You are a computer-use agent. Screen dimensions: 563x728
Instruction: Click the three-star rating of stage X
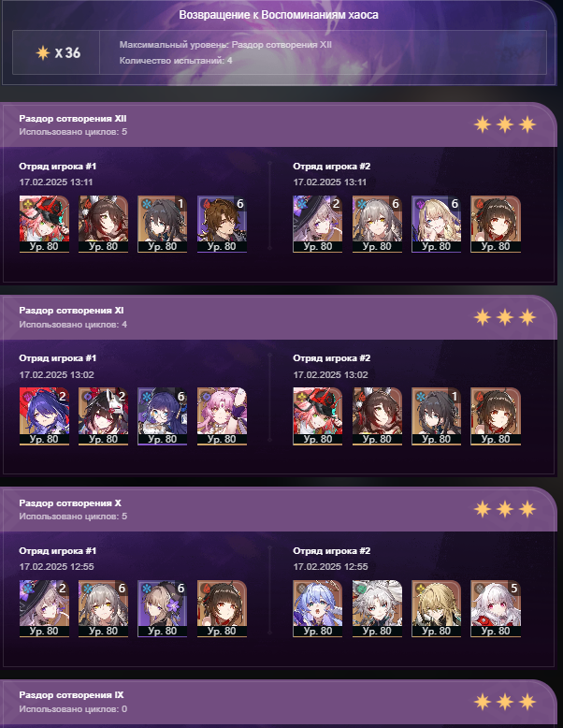(505, 509)
